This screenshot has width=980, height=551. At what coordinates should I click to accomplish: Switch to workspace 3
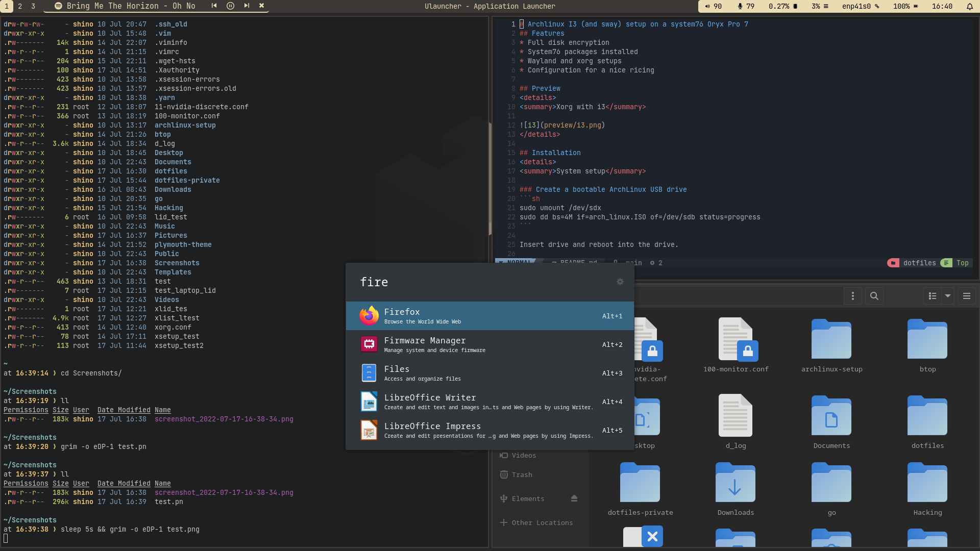[33, 6]
